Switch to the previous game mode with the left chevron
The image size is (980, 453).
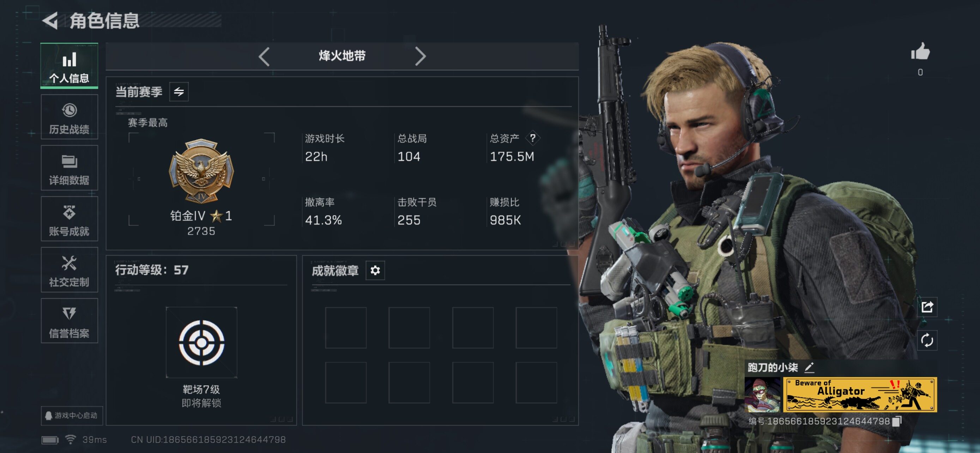(264, 57)
